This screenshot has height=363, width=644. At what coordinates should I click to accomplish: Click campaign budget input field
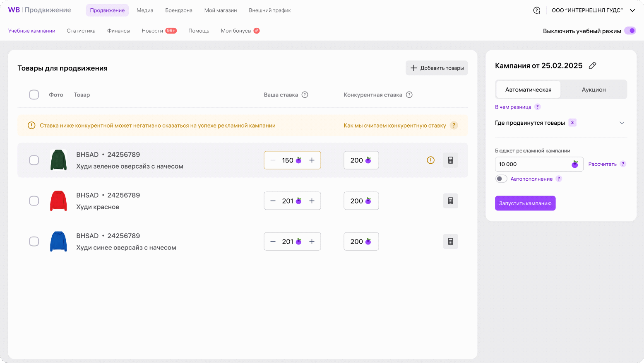(539, 164)
